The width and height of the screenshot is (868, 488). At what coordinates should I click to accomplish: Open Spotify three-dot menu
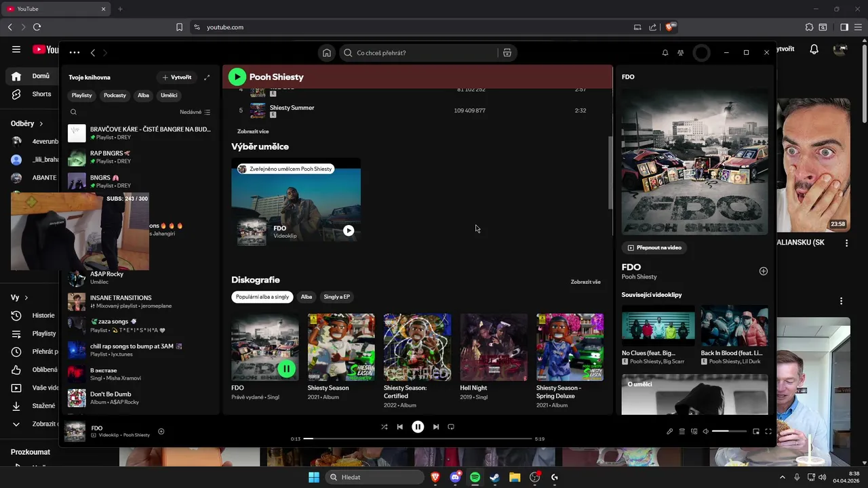75,52
